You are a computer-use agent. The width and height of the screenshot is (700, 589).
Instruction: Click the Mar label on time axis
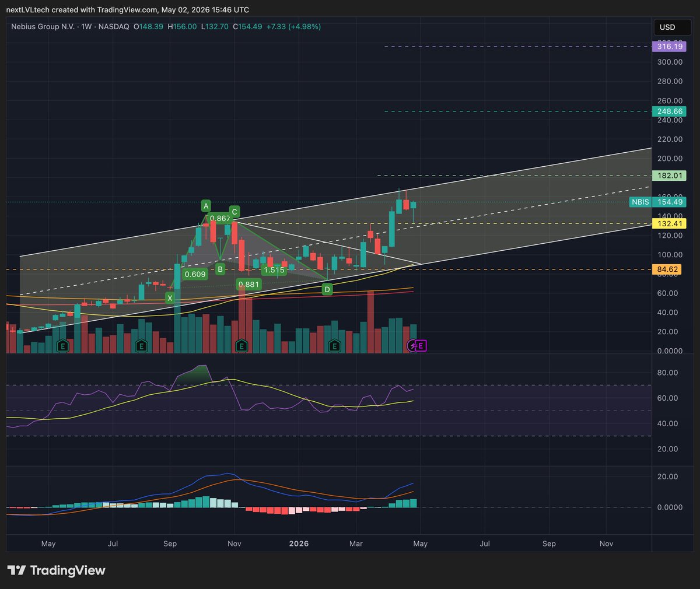(x=356, y=544)
